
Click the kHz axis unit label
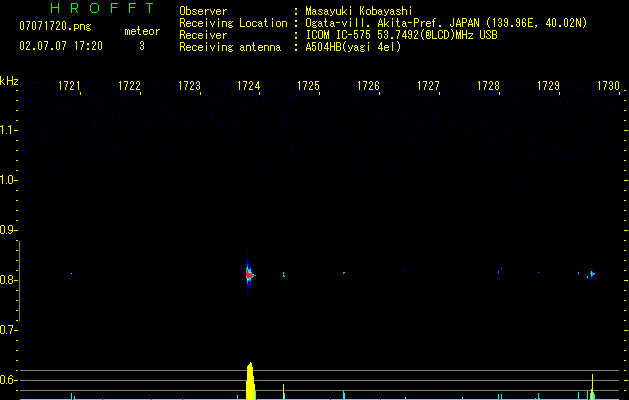pos(9,81)
